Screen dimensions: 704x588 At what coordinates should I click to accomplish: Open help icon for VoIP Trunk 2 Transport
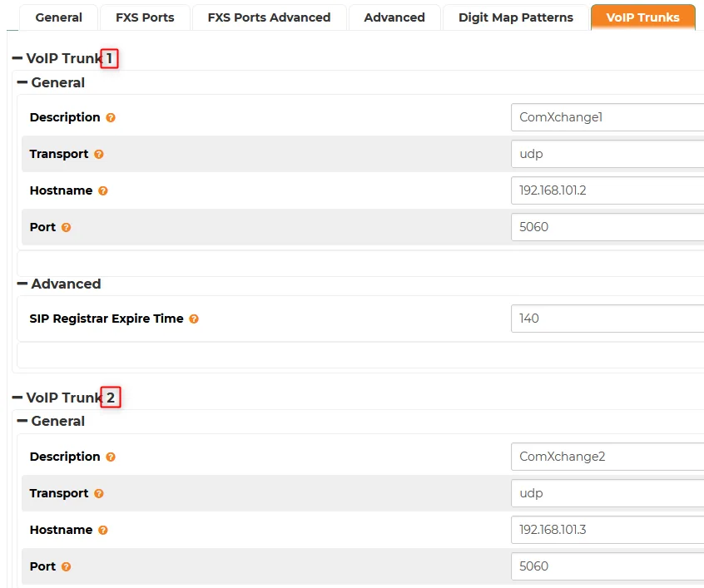99,494
